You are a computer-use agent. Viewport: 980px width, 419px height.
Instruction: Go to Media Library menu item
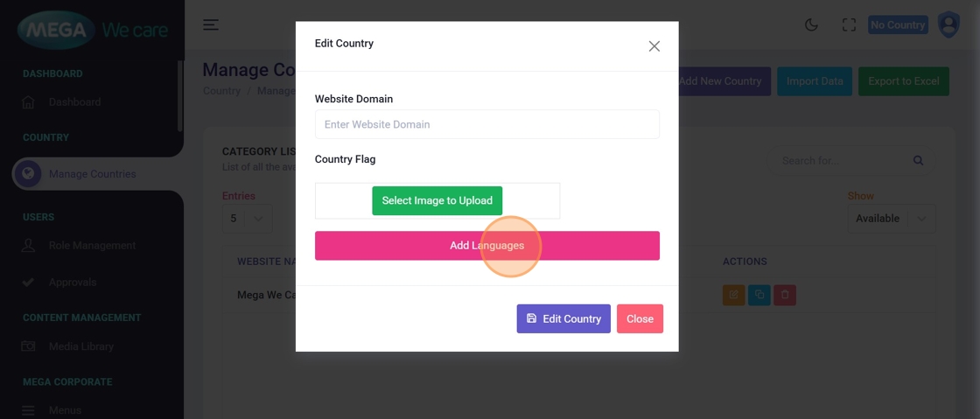pos(81,346)
